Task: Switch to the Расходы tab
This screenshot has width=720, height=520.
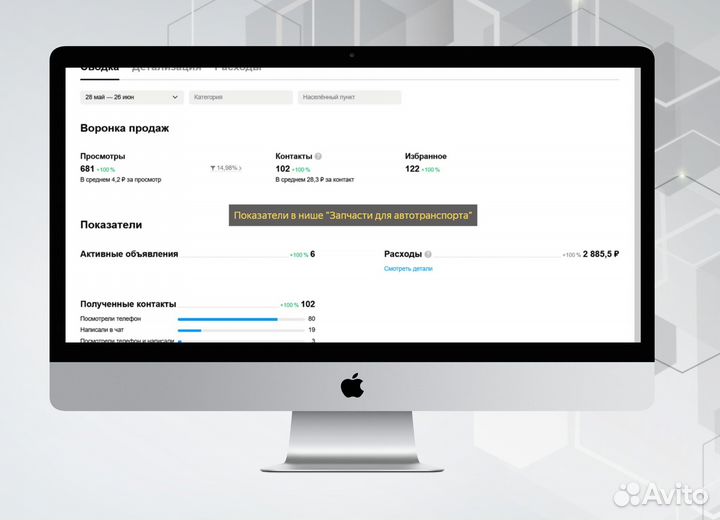Action: 238,68
